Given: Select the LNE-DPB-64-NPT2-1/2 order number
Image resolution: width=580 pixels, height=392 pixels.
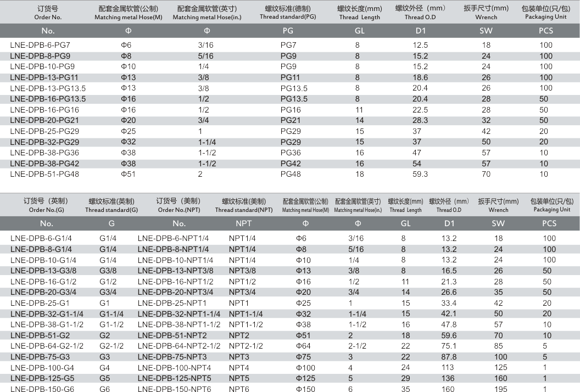Looking at the screenshot, I should 179,346.
